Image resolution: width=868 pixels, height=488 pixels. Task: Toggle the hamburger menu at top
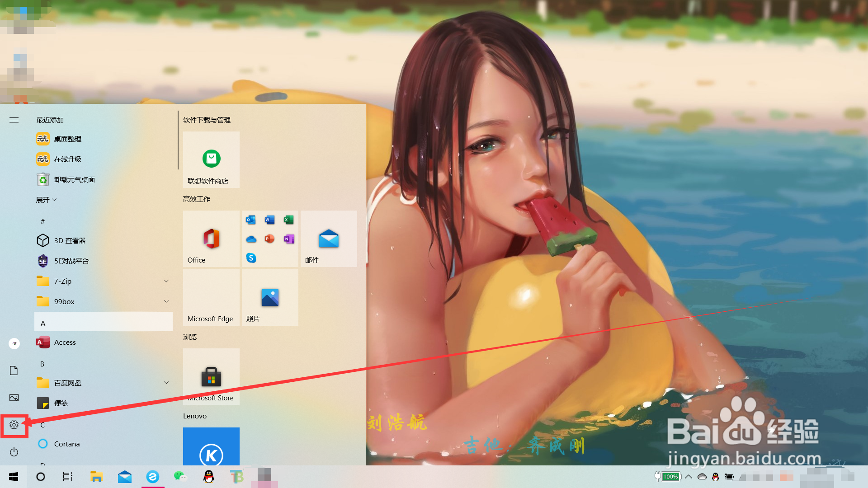tap(14, 120)
